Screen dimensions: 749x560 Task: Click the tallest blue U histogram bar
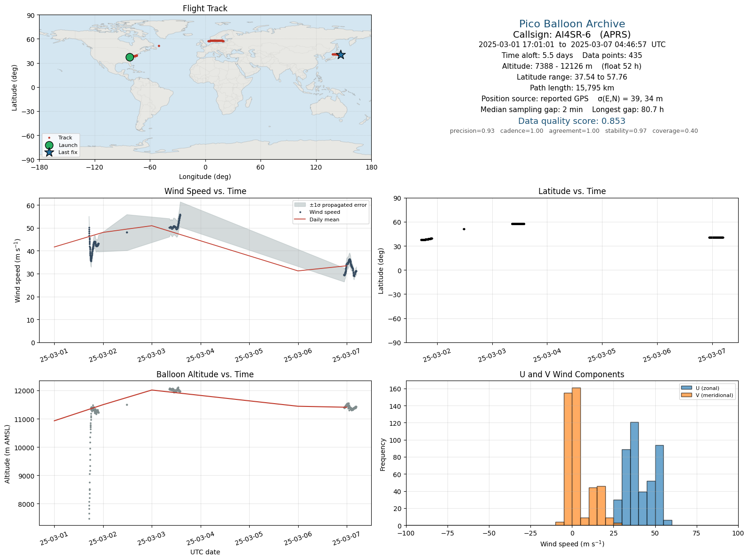pyautogui.click(x=635, y=473)
